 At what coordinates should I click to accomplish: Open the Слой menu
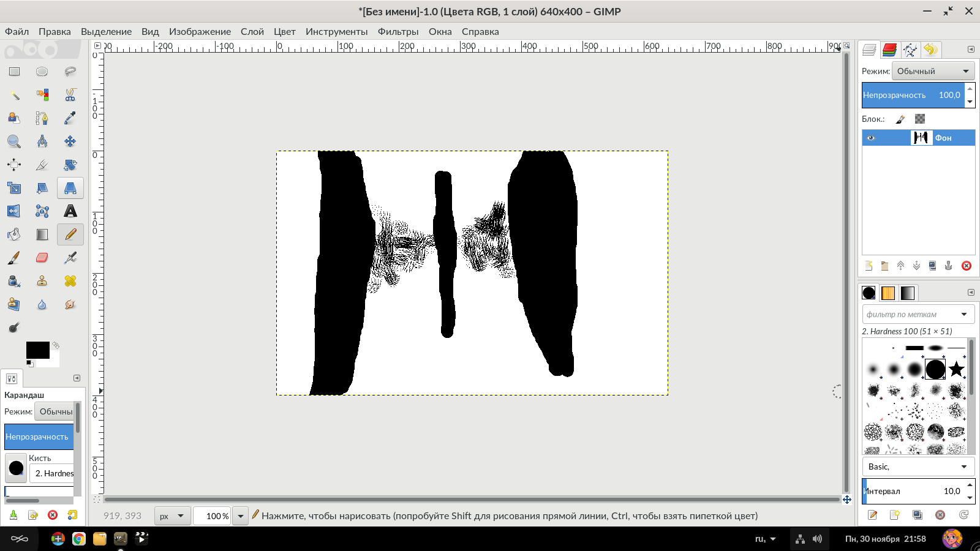[252, 32]
